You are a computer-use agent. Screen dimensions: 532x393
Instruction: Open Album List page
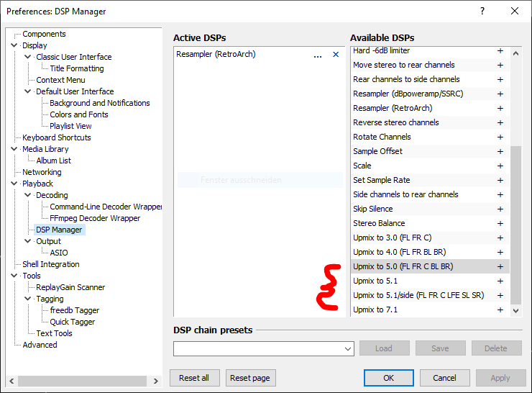(x=54, y=161)
